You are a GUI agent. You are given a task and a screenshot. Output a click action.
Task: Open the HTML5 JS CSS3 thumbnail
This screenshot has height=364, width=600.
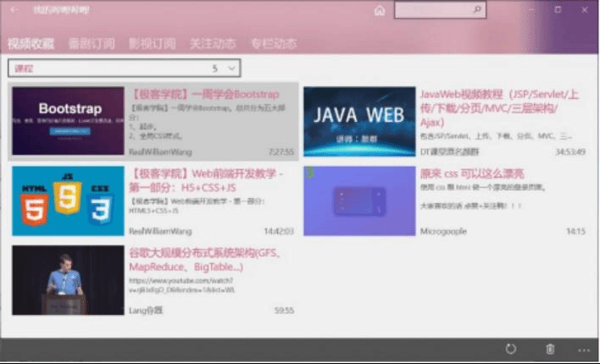(68, 201)
